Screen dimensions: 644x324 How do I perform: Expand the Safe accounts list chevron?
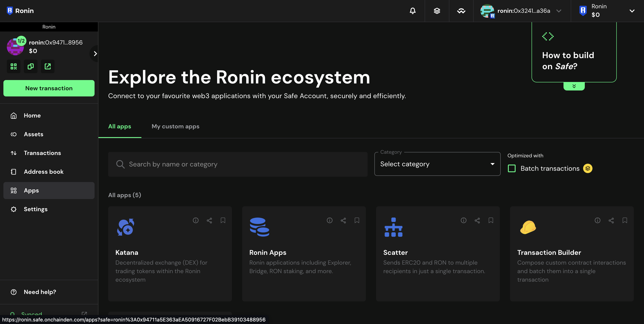95,53
